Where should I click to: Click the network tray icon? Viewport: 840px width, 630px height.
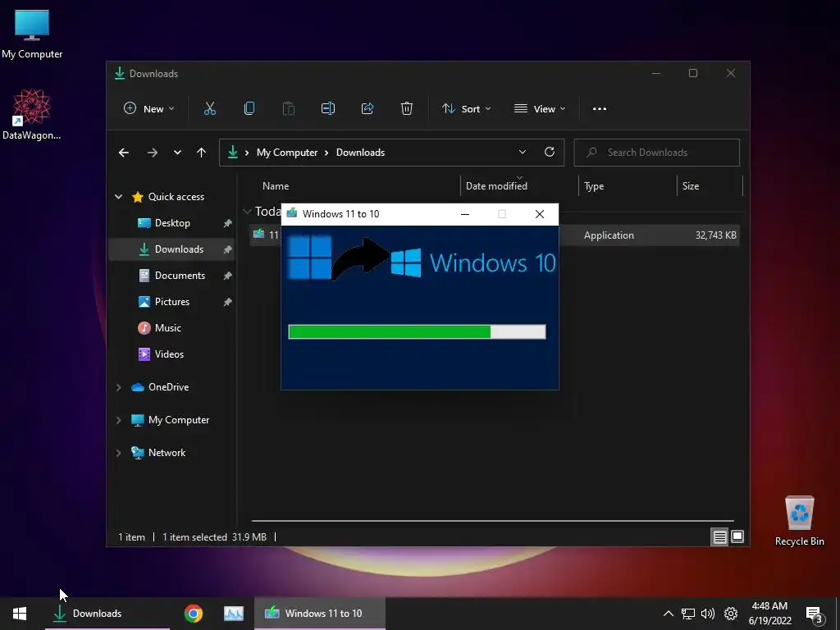coord(688,614)
